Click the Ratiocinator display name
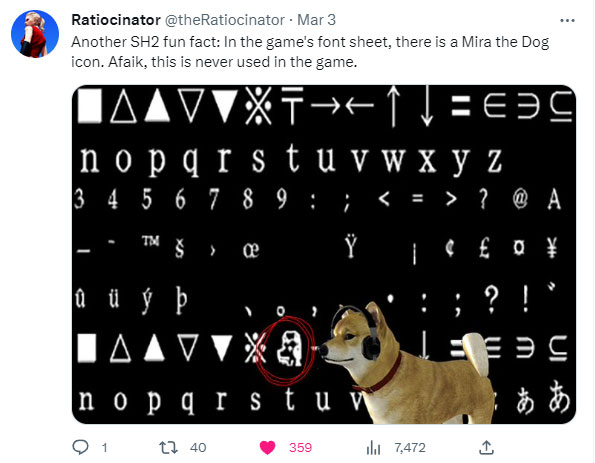The image size is (595, 463). pyautogui.click(x=116, y=20)
